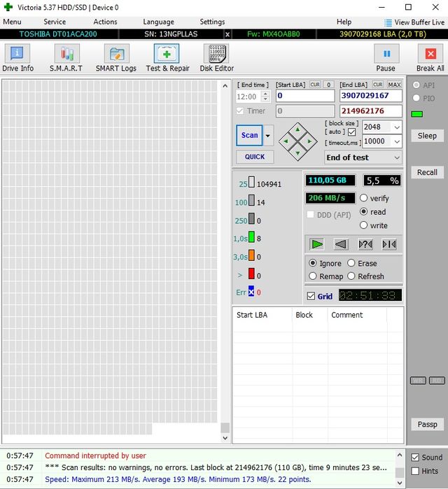
Task: Open the Actions menu
Action: 105,22
